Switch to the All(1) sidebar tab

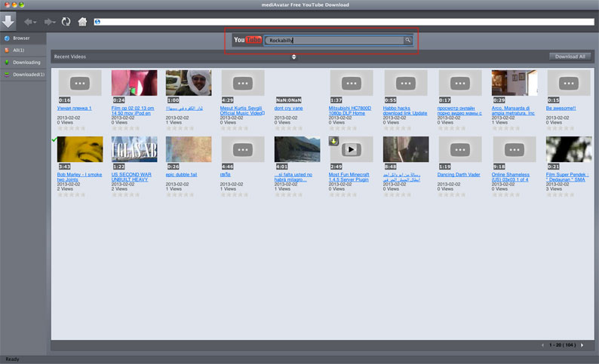20,50
